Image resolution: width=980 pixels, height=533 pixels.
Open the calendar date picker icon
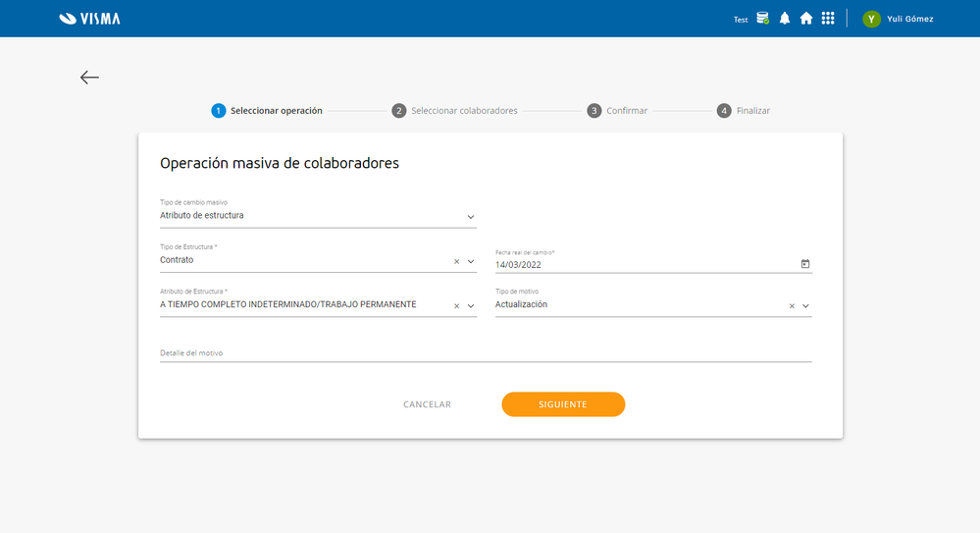coord(805,264)
